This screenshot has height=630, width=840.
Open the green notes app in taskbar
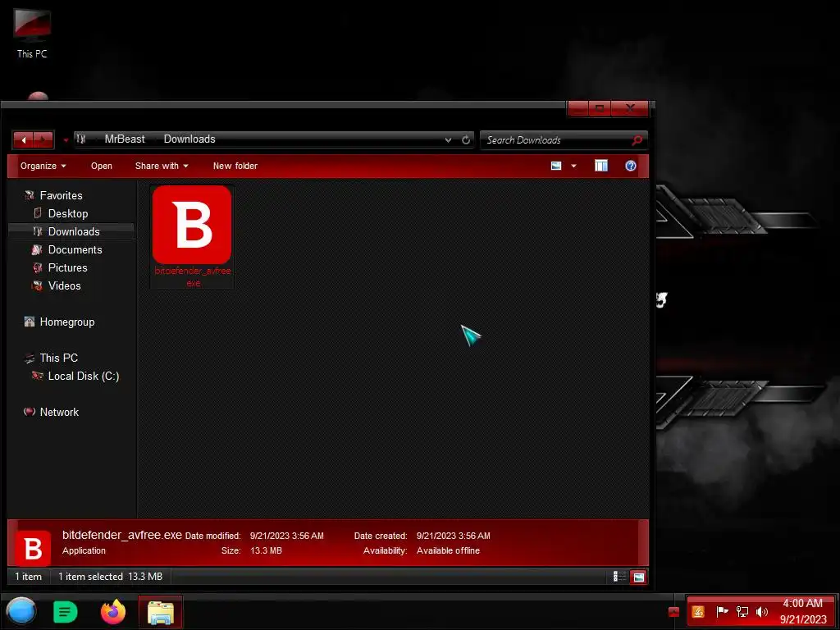click(x=66, y=612)
